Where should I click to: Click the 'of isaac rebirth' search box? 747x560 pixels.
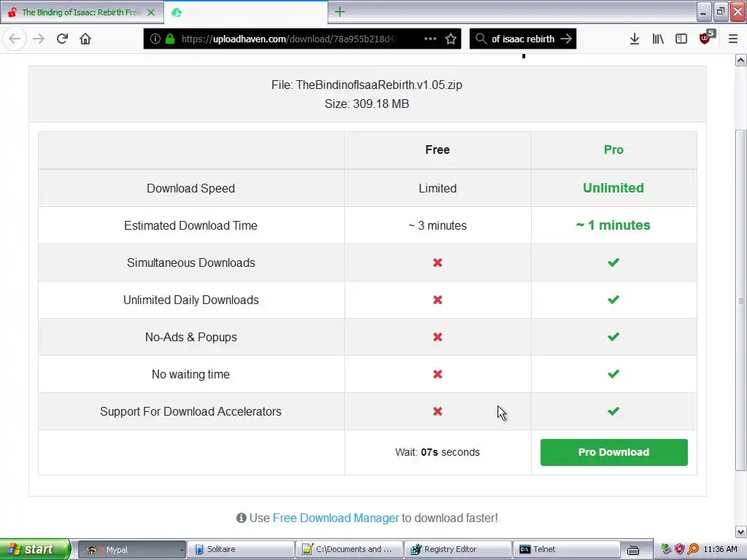(523, 39)
